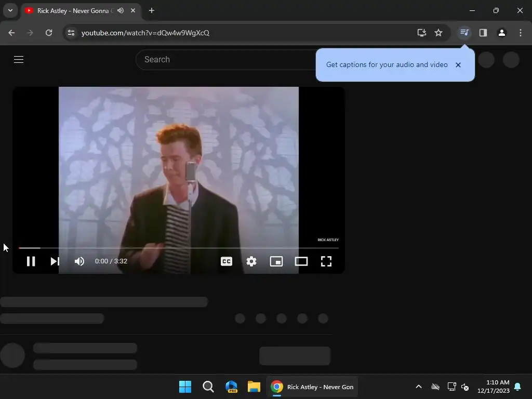Go forward in browser history
The image size is (532, 399).
pos(30,33)
